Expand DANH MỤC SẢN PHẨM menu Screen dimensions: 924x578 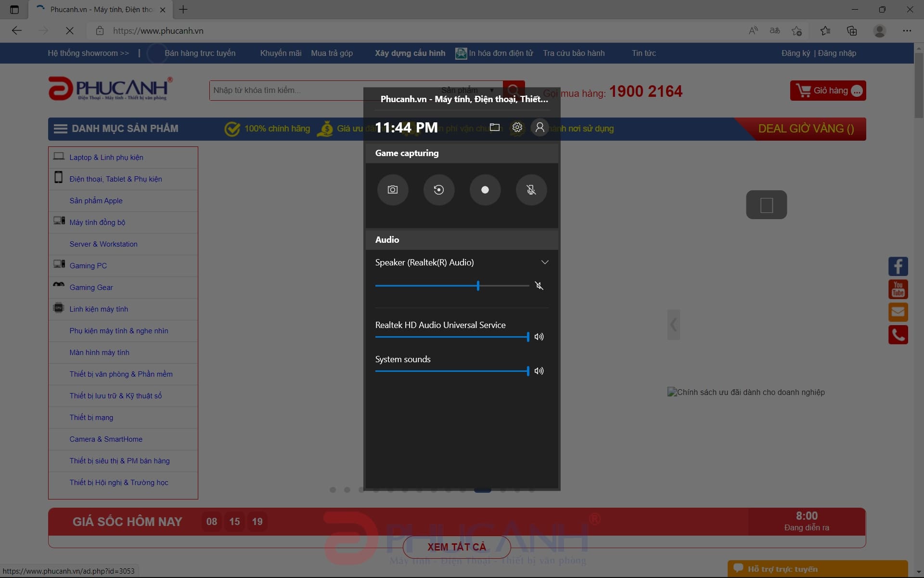click(116, 129)
